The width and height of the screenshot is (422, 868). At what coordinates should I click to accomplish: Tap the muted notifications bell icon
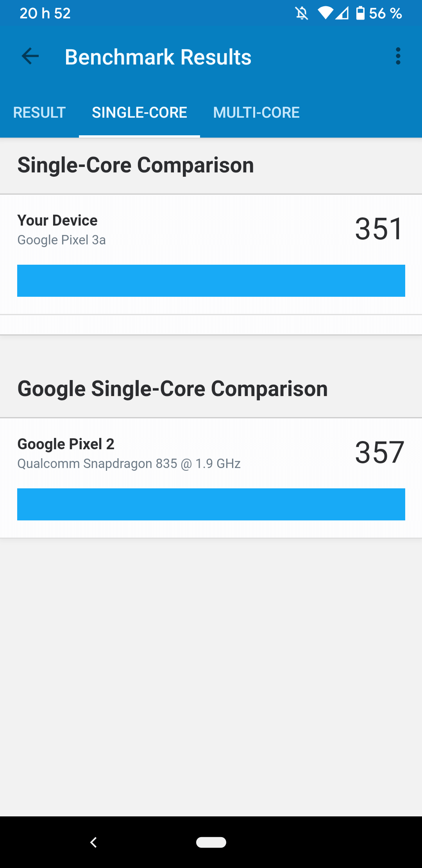click(302, 14)
